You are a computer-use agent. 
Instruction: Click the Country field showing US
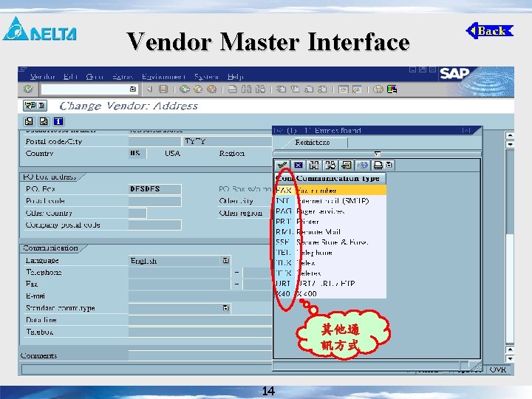click(137, 154)
